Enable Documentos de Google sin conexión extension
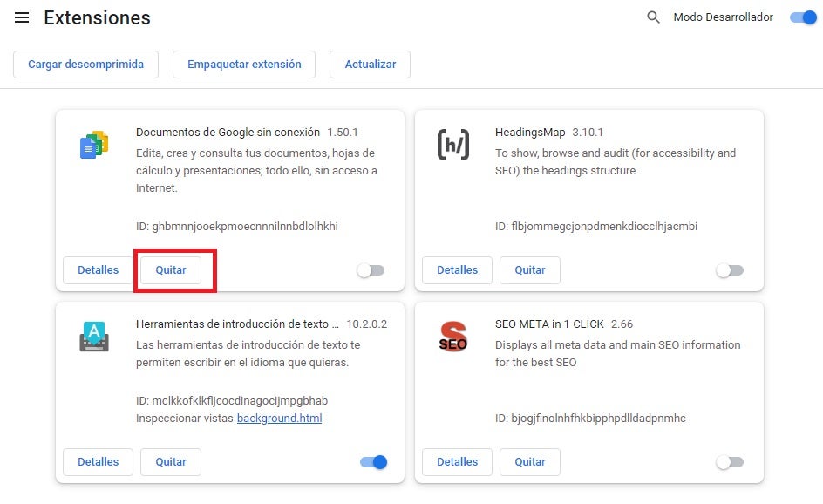 371,270
